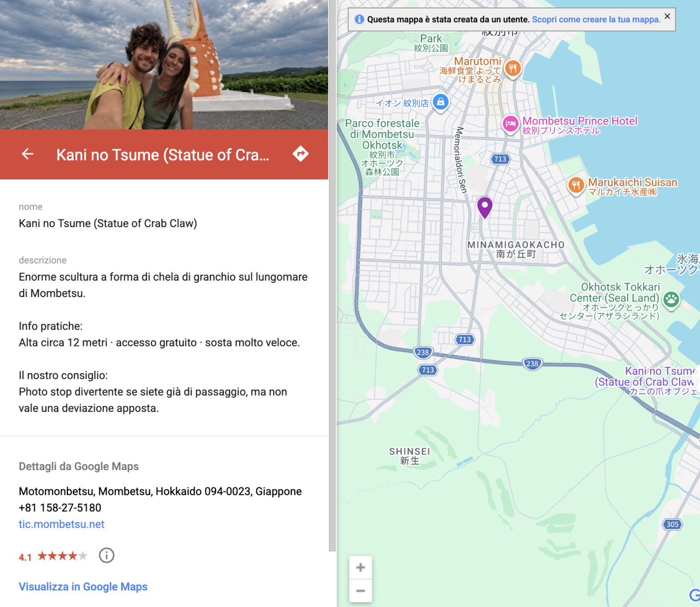
Task: Click the 4.1 star rating
Action: click(53, 556)
